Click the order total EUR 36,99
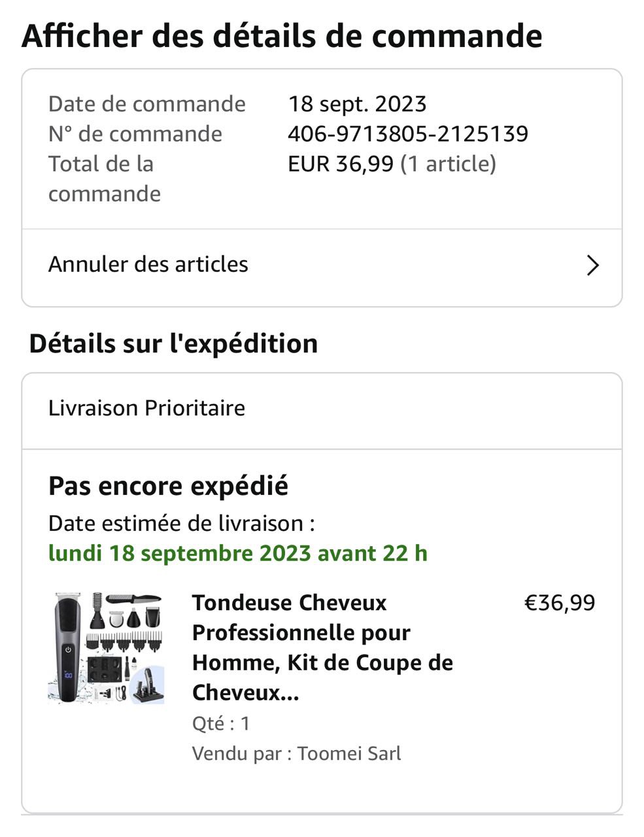 340,163
